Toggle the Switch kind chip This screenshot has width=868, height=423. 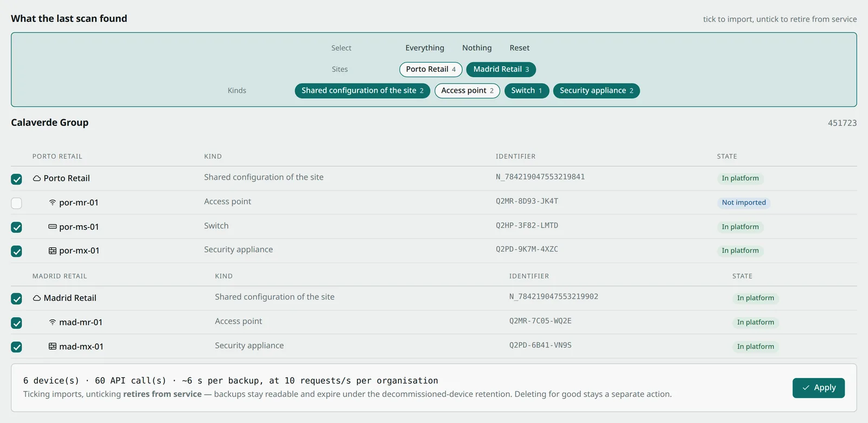coord(527,91)
